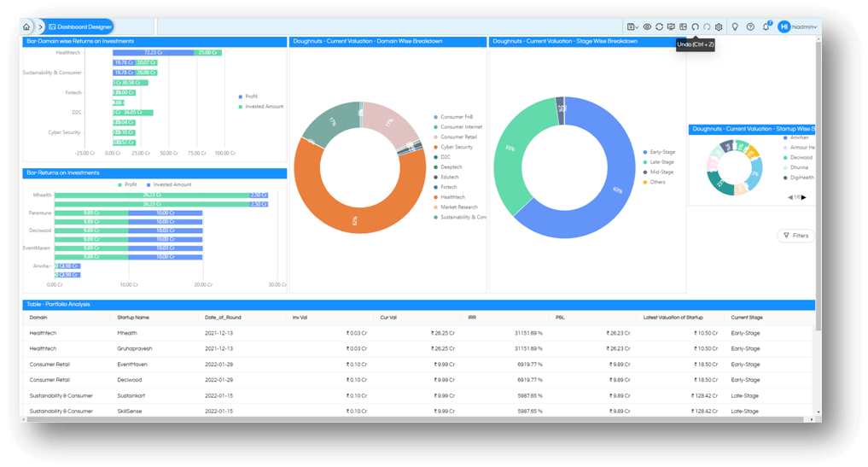This screenshot has height=467, width=868.
Task: Click the save dashboard icon
Action: tap(631, 26)
